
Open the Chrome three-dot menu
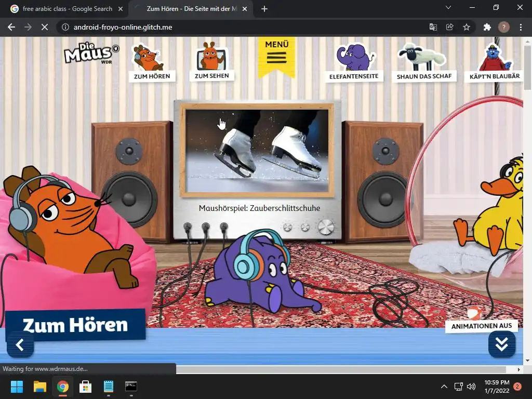pyautogui.click(x=521, y=27)
